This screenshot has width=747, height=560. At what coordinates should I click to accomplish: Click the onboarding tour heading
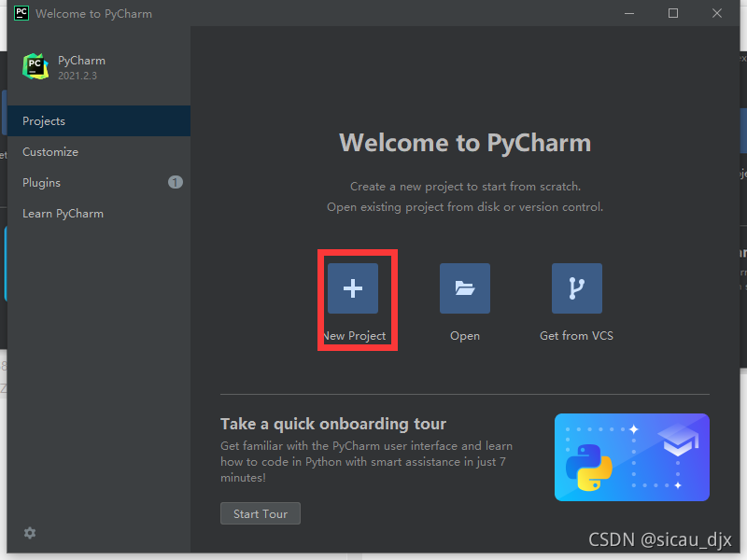tap(333, 424)
